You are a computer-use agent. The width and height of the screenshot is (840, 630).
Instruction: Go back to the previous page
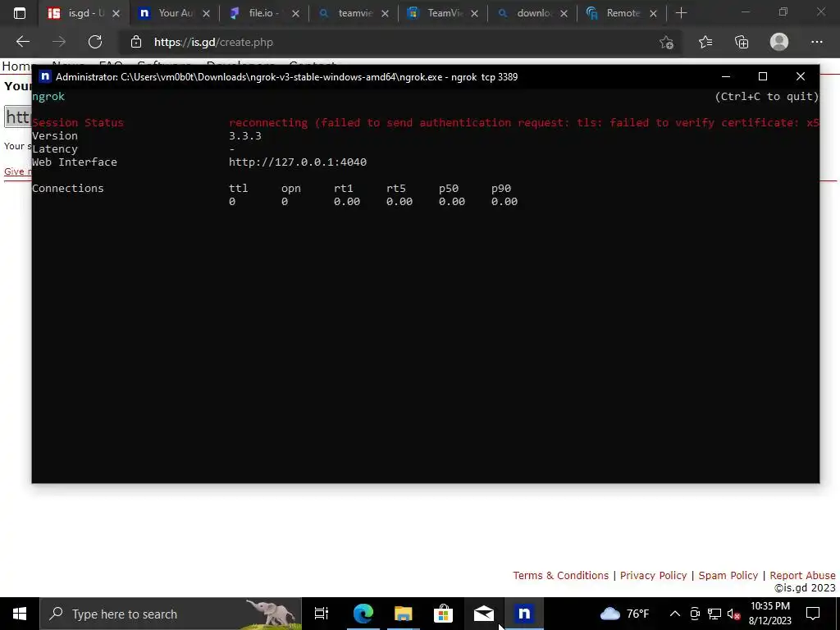(23, 42)
